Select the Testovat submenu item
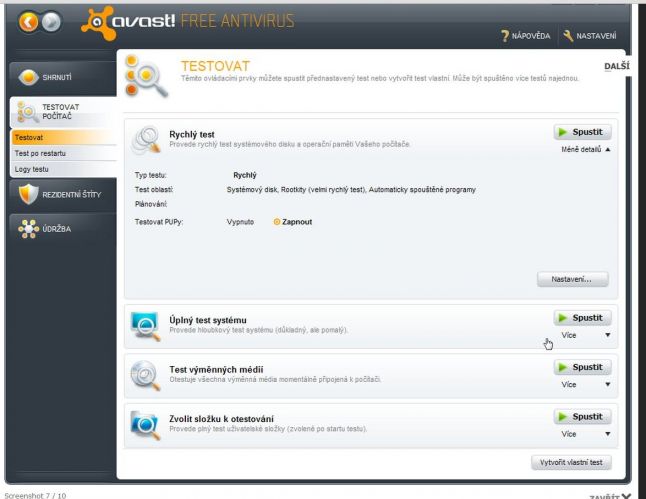 (64, 138)
